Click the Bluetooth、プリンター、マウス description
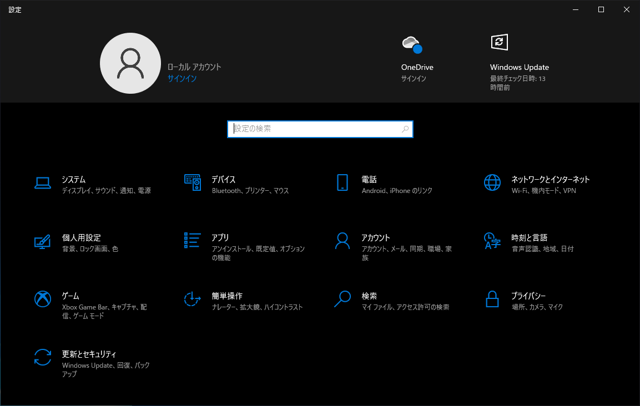640x406 pixels. [250, 191]
